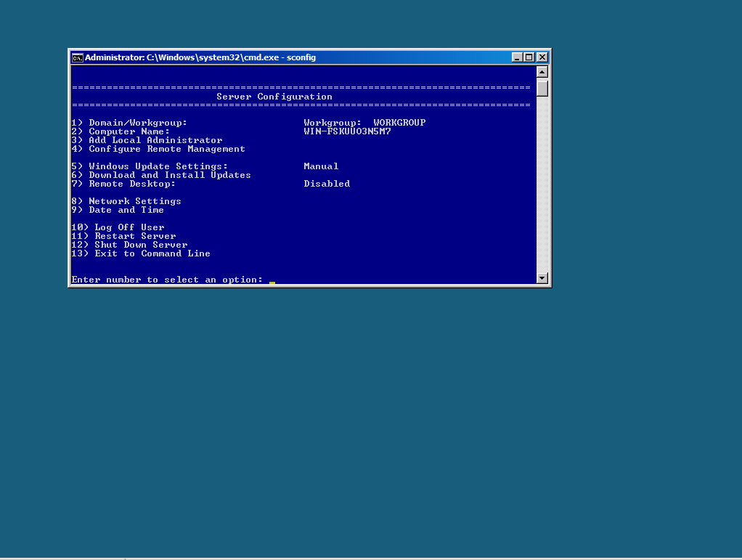
Task: Click the scrollbar down arrow
Action: 542,277
